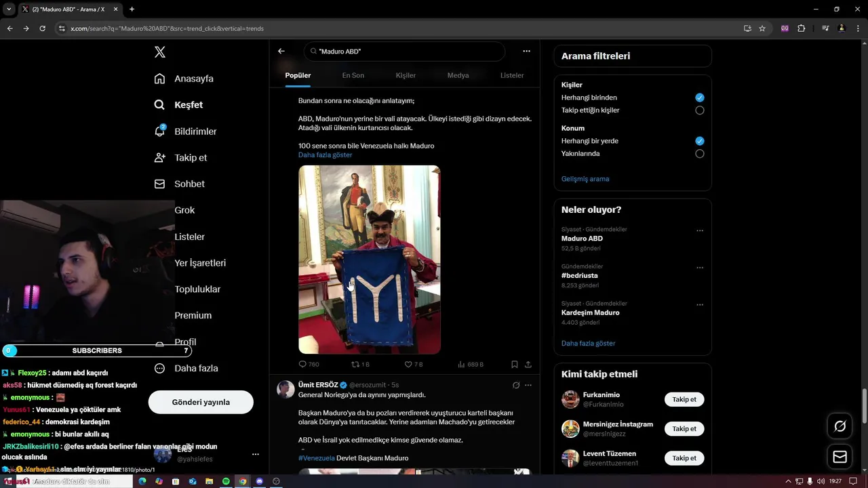868x488 pixels.
Task: Open search options three-dot menu
Action: tap(526, 52)
